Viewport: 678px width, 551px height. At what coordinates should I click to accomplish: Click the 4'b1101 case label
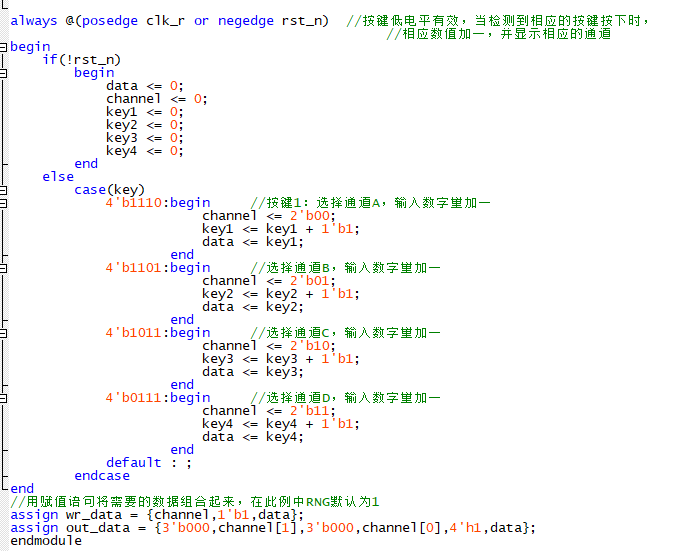[134, 268]
